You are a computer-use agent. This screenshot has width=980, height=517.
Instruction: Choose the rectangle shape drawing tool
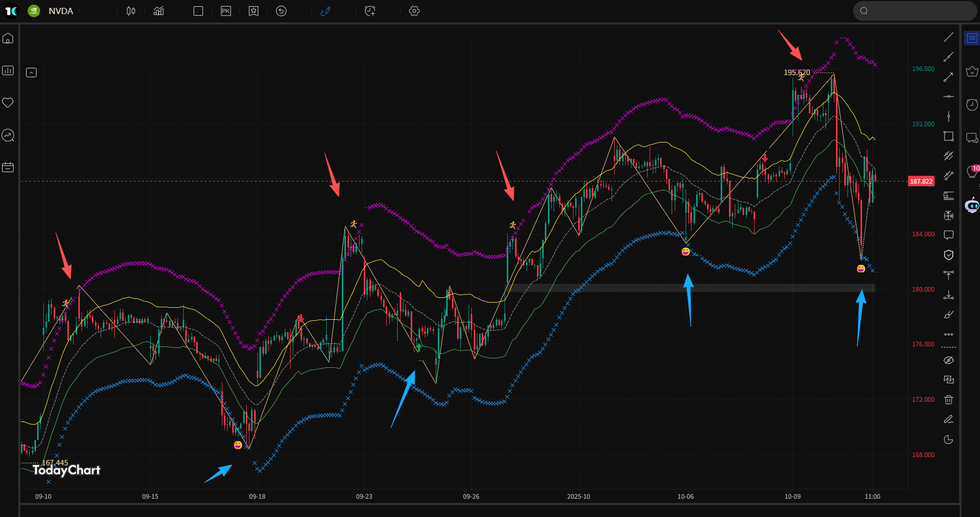point(948,136)
